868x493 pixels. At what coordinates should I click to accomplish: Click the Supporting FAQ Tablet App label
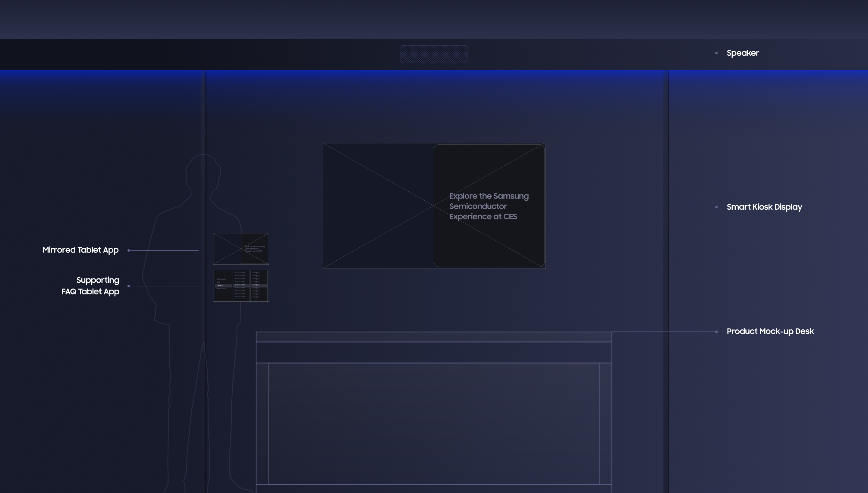pos(90,286)
